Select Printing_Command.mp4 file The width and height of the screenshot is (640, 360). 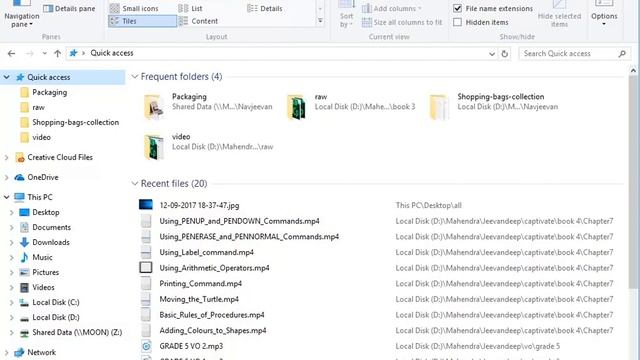(x=200, y=284)
